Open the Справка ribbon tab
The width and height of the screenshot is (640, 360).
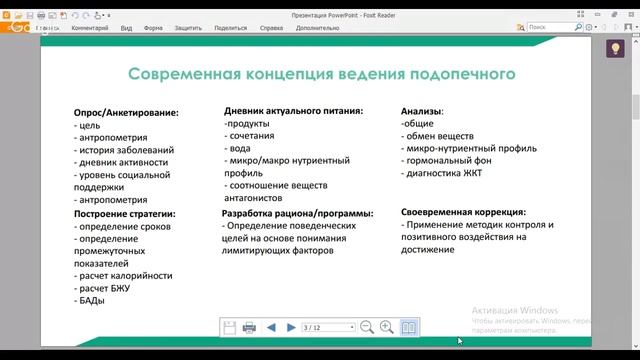271,28
